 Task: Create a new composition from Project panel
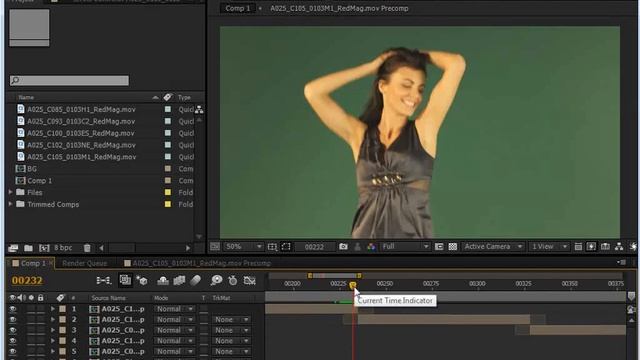44,248
